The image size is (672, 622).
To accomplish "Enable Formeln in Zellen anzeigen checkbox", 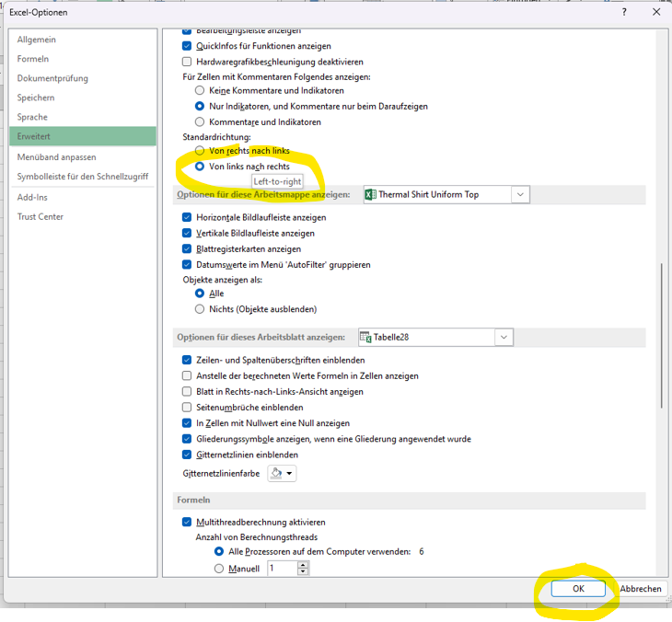I will [x=187, y=375].
